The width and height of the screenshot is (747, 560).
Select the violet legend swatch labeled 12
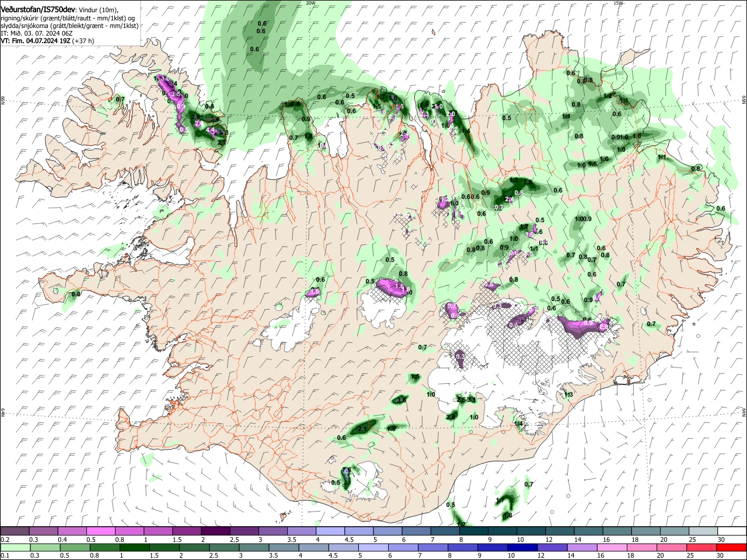point(551,548)
